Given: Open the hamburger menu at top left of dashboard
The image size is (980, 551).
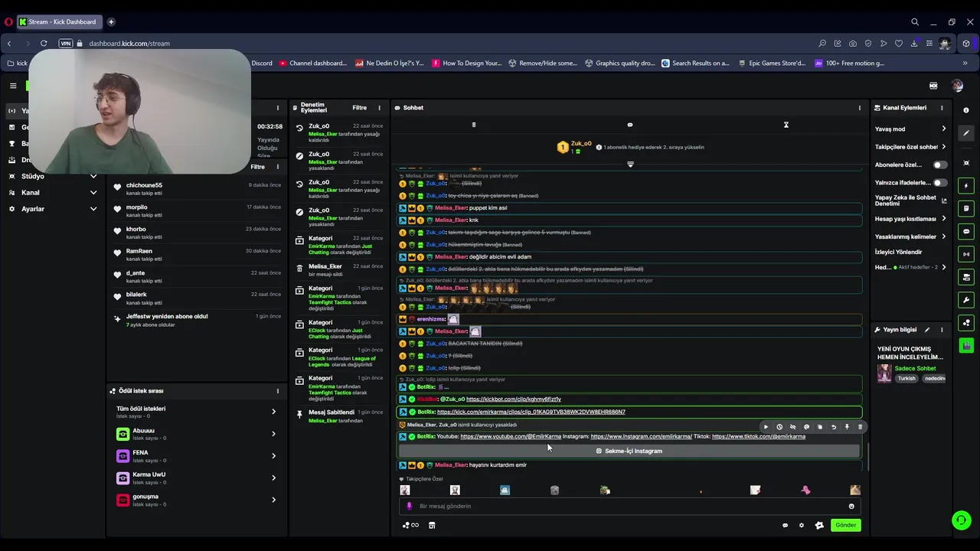Looking at the screenshot, I should click(x=13, y=86).
